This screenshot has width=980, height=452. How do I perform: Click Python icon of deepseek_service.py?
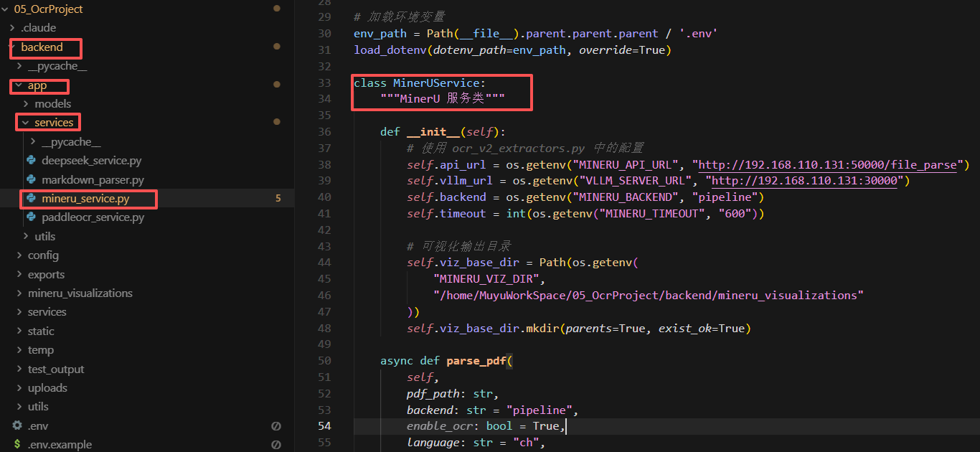31,161
